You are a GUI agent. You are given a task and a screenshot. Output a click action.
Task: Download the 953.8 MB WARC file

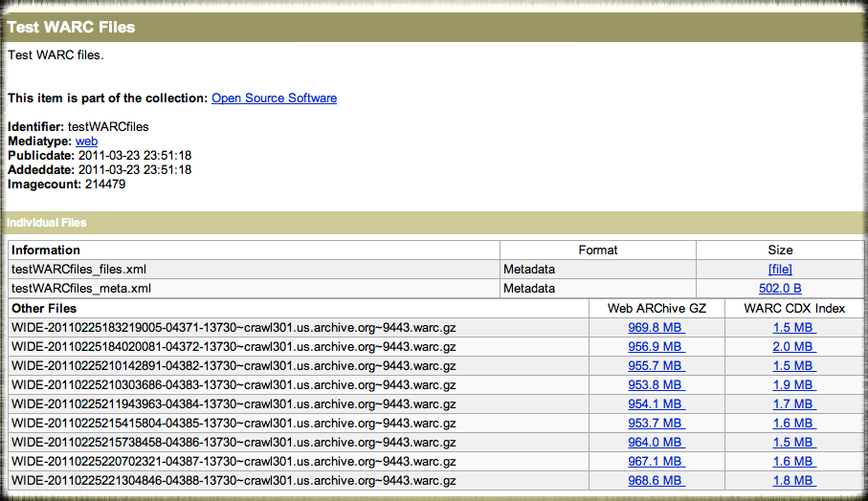657,385
